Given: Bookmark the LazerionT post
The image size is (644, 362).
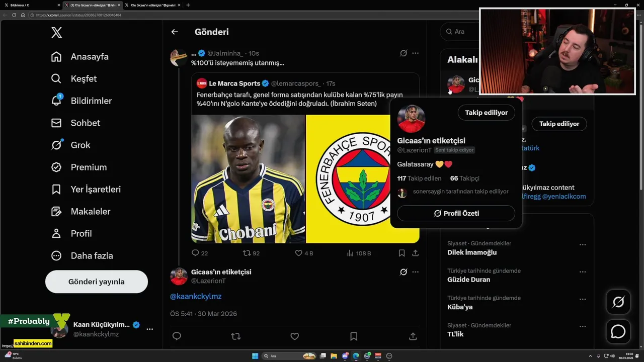Looking at the screenshot, I should pos(354,336).
